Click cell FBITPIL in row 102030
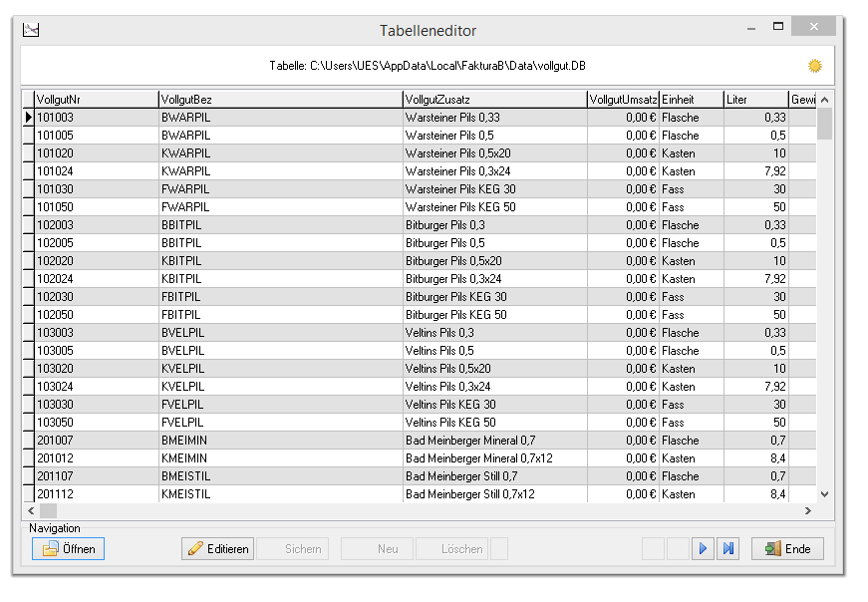The height and width of the screenshot is (602, 868). pyautogui.click(x=281, y=297)
